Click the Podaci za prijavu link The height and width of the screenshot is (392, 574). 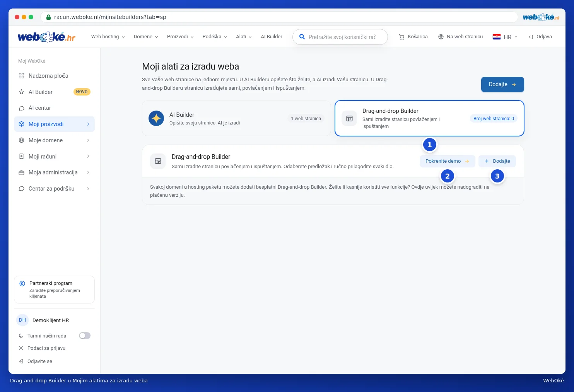click(x=46, y=348)
